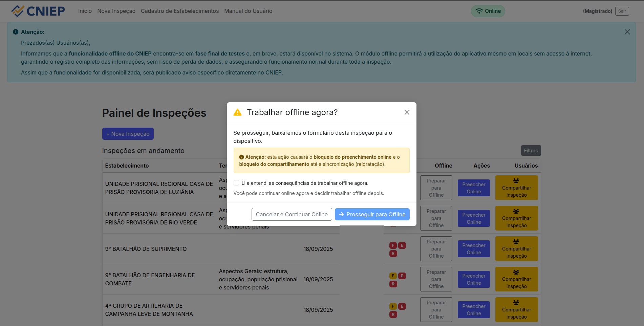
Task: Open the Filtros panel
Action: (x=531, y=151)
